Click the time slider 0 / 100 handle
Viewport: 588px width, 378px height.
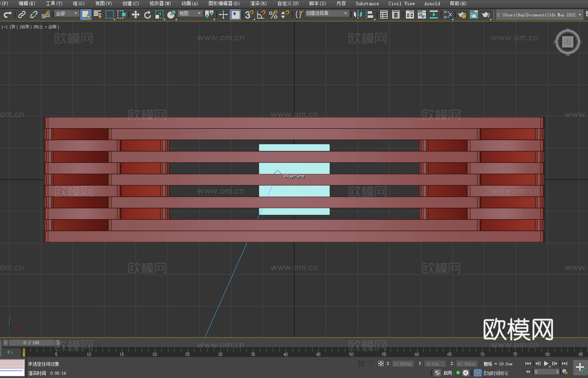pyautogui.click(x=32, y=343)
